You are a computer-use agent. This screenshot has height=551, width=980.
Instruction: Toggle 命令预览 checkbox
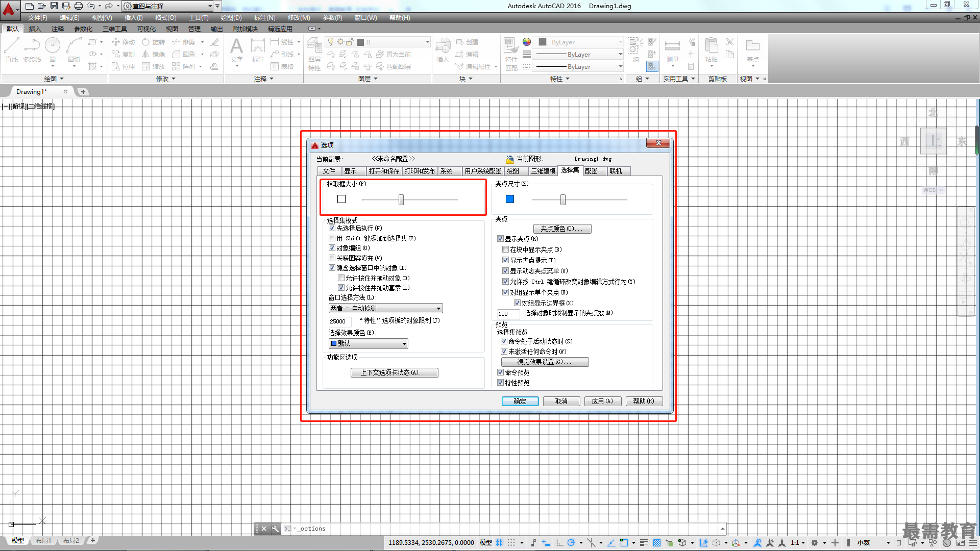501,372
